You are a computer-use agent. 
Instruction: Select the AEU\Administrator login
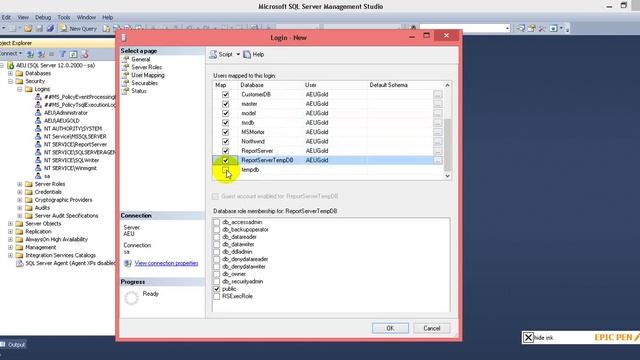pyautogui.click(x=66, y=113)
